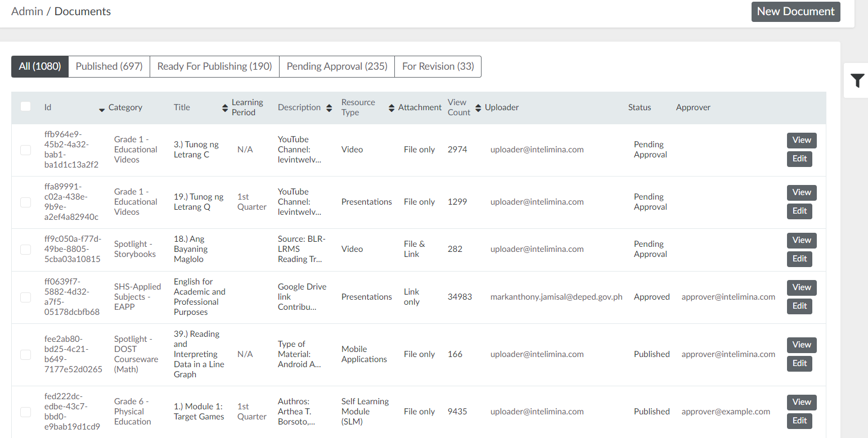Edit the Reading and Interpreting Data document
The height and width of the screenshot is (438, 868).
(x=799, y=364)
